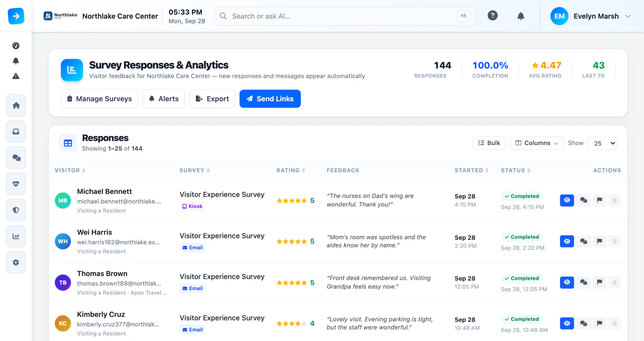
Task: Open top bar notifications bell
Action: [521, 16]
